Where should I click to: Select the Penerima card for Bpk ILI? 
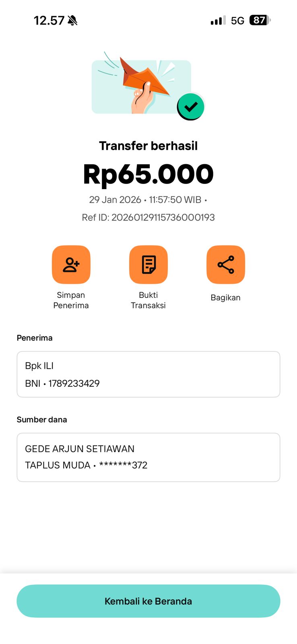[148, 374]
